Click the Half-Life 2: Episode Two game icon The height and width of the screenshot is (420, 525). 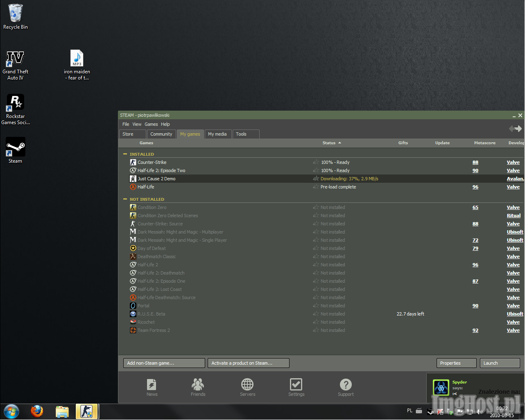[x=133, y=170]
